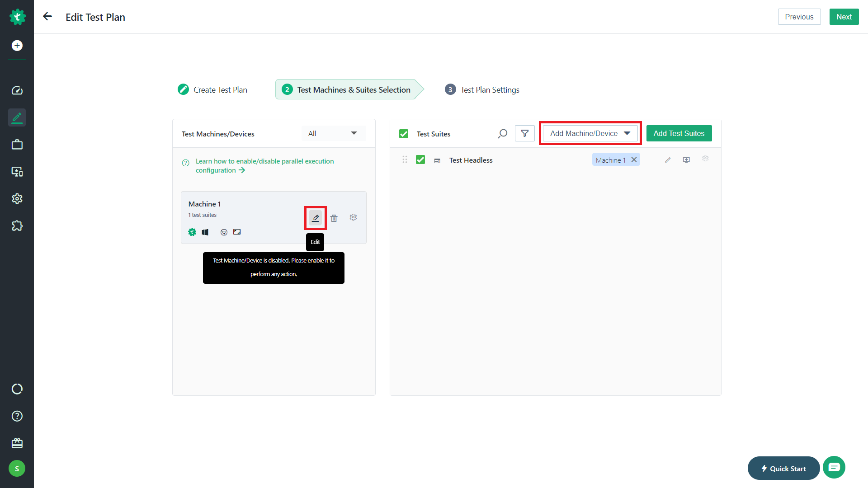
Task: Expand the Add Machine/Device dropdown
Action: [x=590, y=133]
